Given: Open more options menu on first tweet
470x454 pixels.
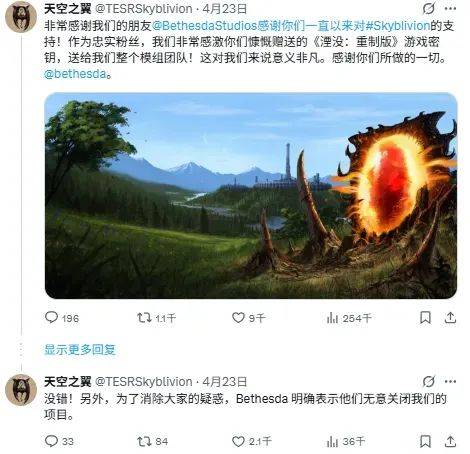Looking at the screenshot, I should pyautogui.click(x=450, y=9).
